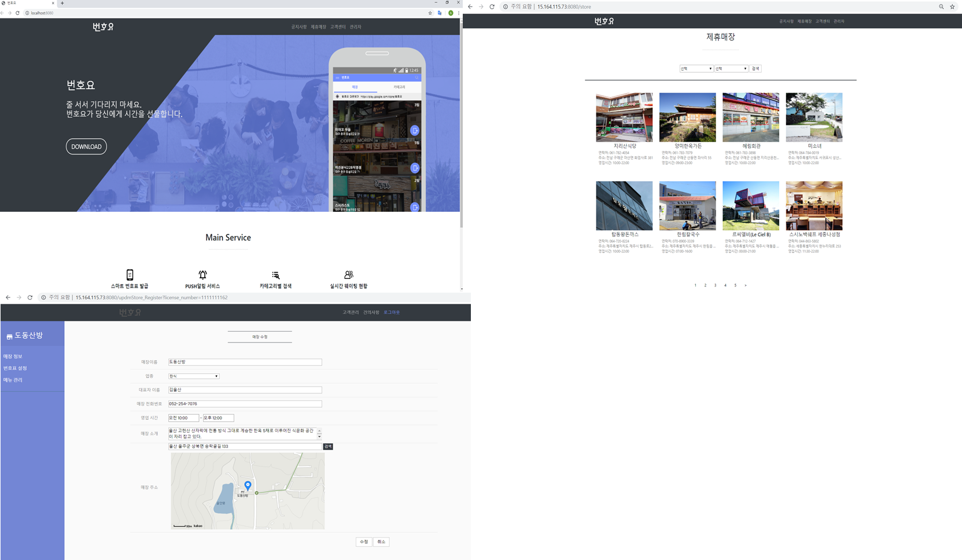Screen dimensions: 962x560
Task: Focus the 매장이름 field containing 도동산방
Action: [245, 362]
